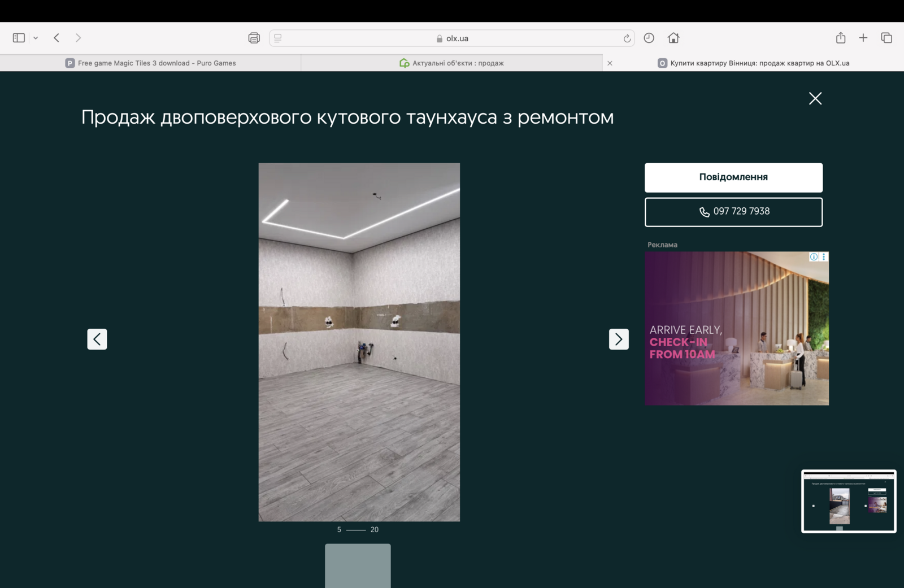Close the Купити квартиру Вінниця tab
Screen dimensions: 904x588
(610, 63)
